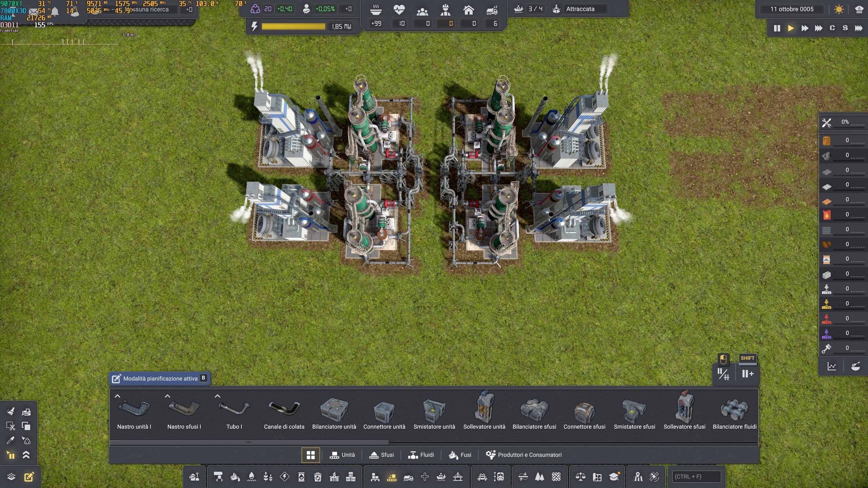
Task: Set game speed to normal play
Action: (791, 28)
